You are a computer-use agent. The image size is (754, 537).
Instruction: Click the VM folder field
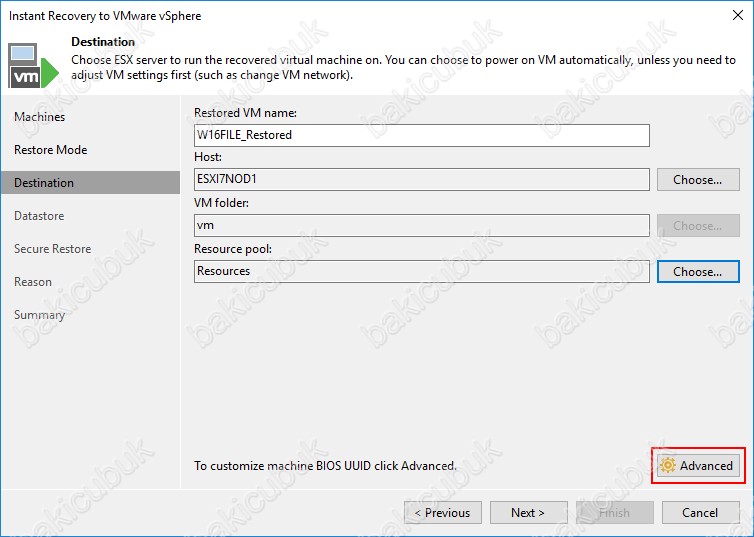(x=422, y=225)
